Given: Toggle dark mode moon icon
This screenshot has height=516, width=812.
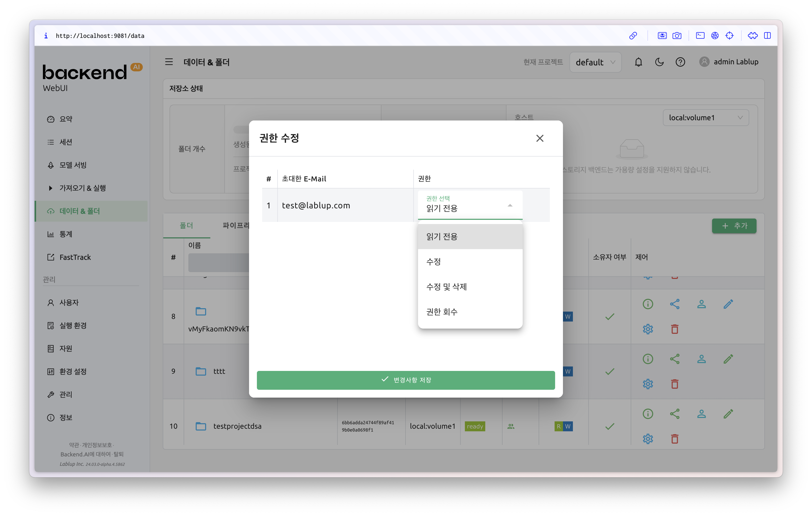Looking at the screenshot, I should [659, 62].
